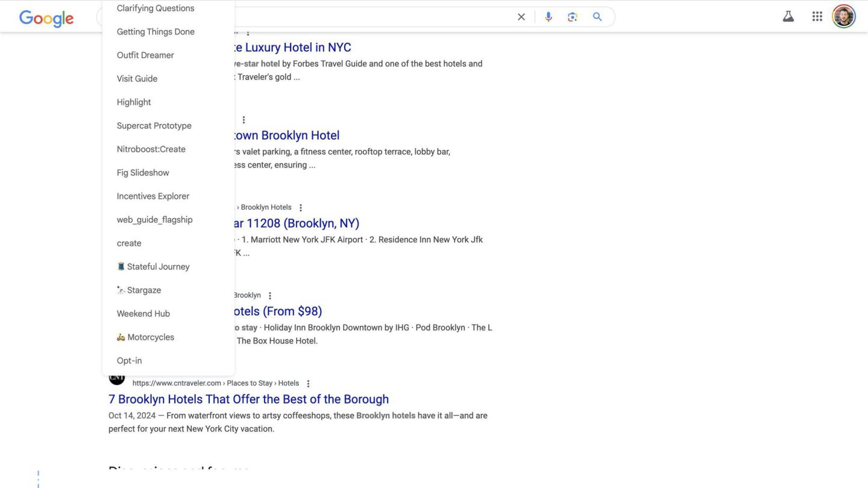Open Search Labs beaker icon
The image size is (868, 488).
[x=788, y=17]
